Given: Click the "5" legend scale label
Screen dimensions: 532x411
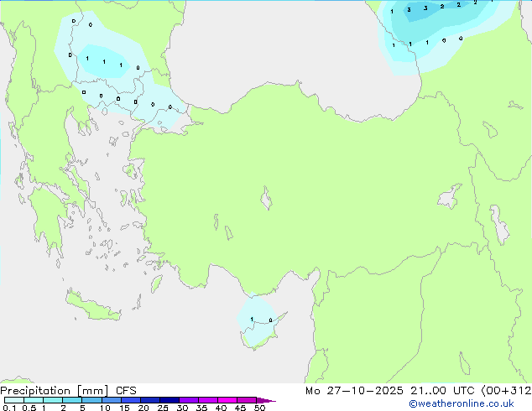Looking at the screenshot, I should click(82, 408).
